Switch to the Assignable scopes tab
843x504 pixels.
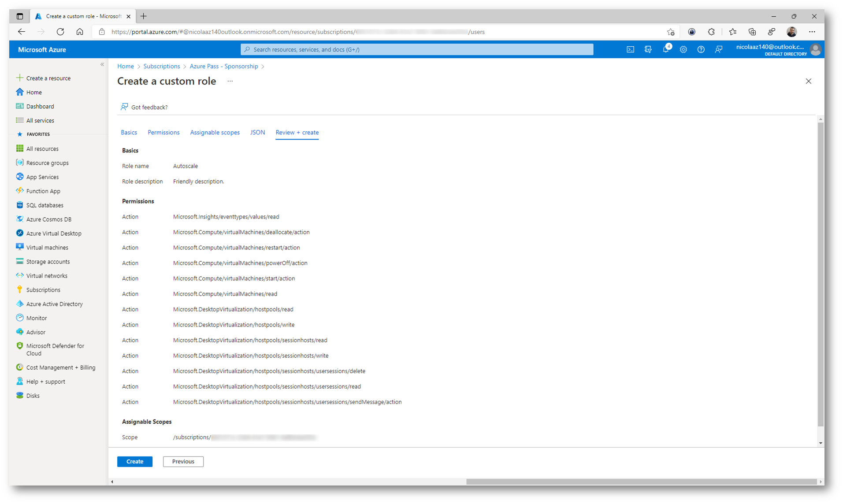pos(215,132)
